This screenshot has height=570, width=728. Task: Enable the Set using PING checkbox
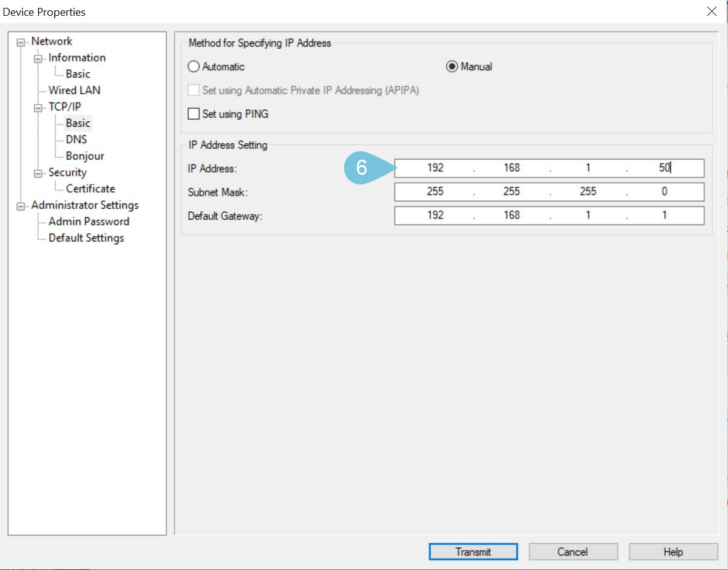tap(194, 114)
